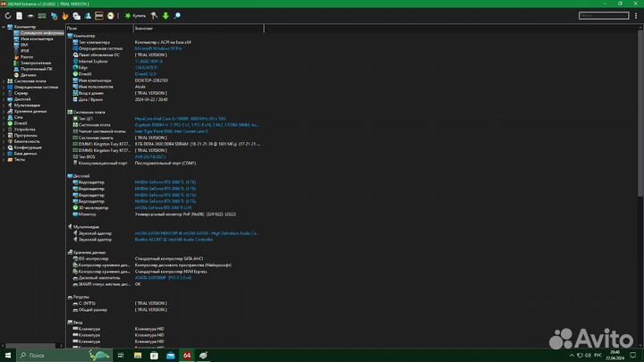The height and width of the screenshot is (362, 644).
Task: Click the round clock toolbar icon
Action: point(111,15)
